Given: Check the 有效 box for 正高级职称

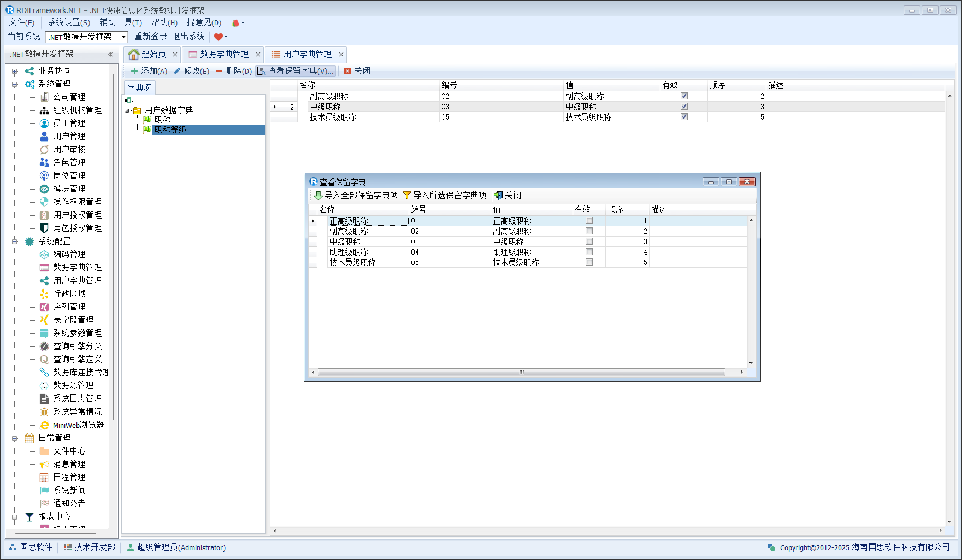Looking at the screenshot, I should 589,221.
